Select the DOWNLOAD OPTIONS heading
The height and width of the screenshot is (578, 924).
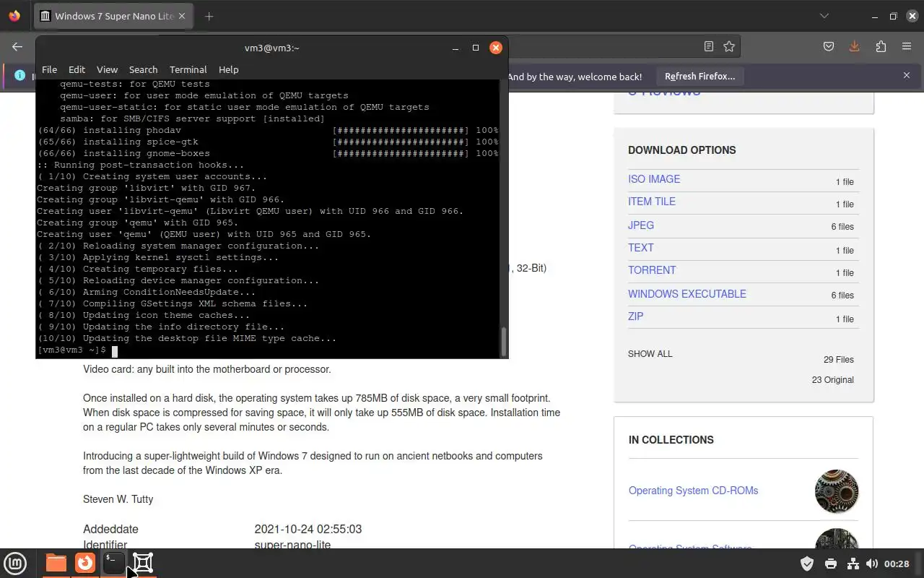682,150
